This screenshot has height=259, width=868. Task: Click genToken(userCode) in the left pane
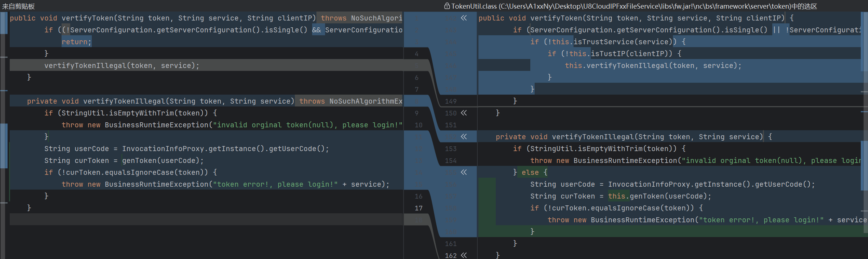[x=163, y=160]
